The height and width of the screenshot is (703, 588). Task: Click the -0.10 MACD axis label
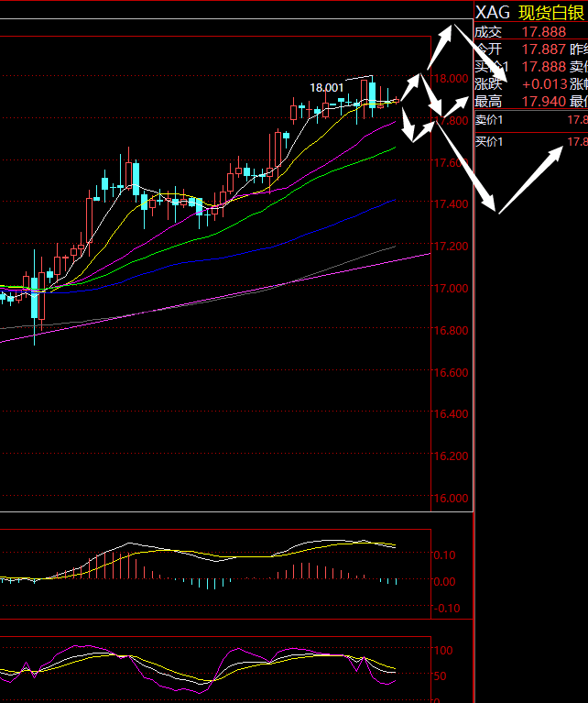(x=446, y=609)
